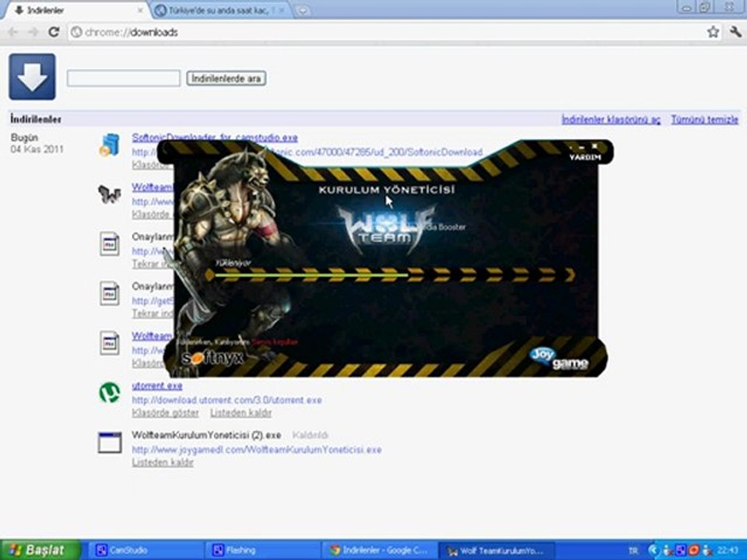Viewport: 747px width, 560px height.
Task: Click the large blue downloads arrow icon
Action: [33, 77]
